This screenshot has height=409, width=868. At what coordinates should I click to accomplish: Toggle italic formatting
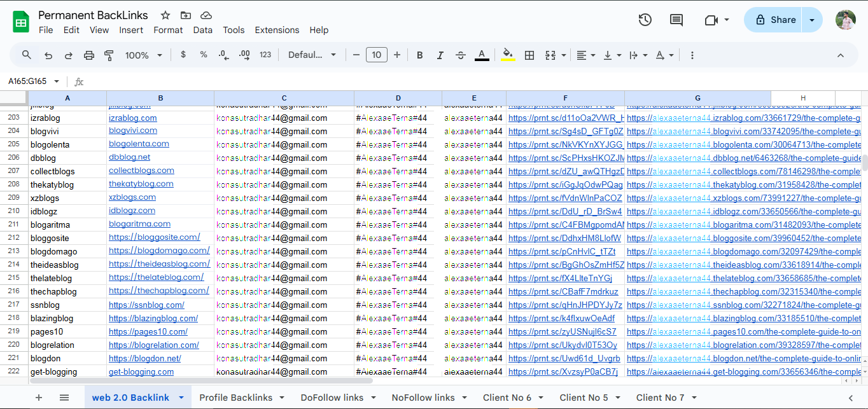(x=440, y=55)
